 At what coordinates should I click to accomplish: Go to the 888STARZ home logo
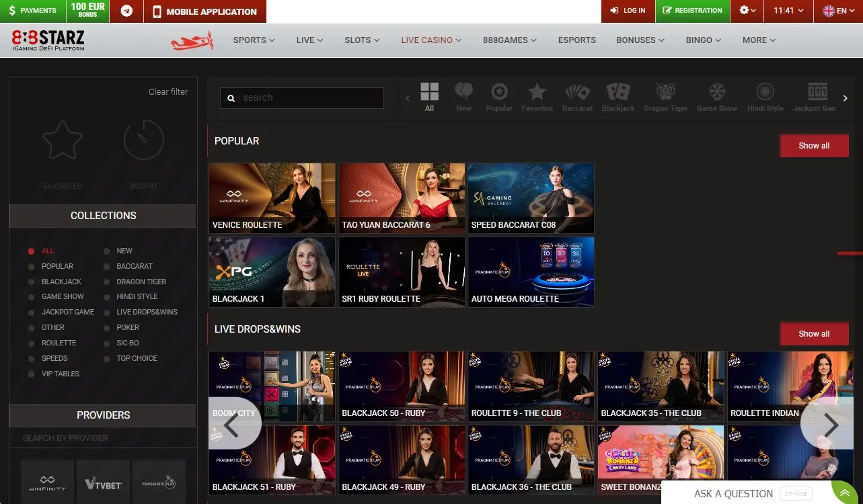pos(48,40)
